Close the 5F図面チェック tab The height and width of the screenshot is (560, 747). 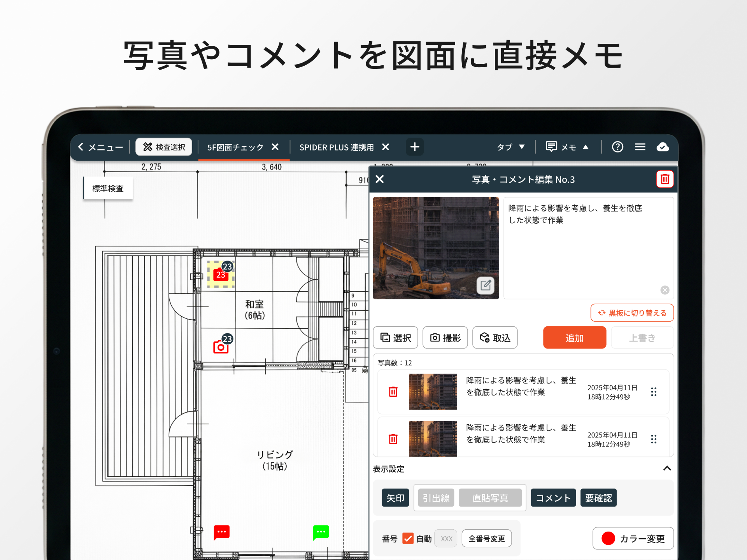pyautogui.click(x=275, y=147)
